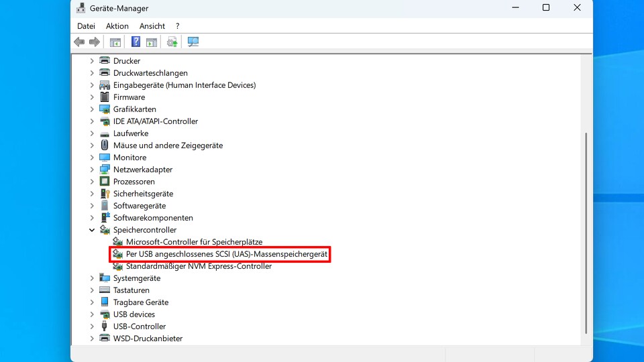Click the add drivers gear icon in toolbar
This screenshot has height=362, width=644.
tap(172, 42)
